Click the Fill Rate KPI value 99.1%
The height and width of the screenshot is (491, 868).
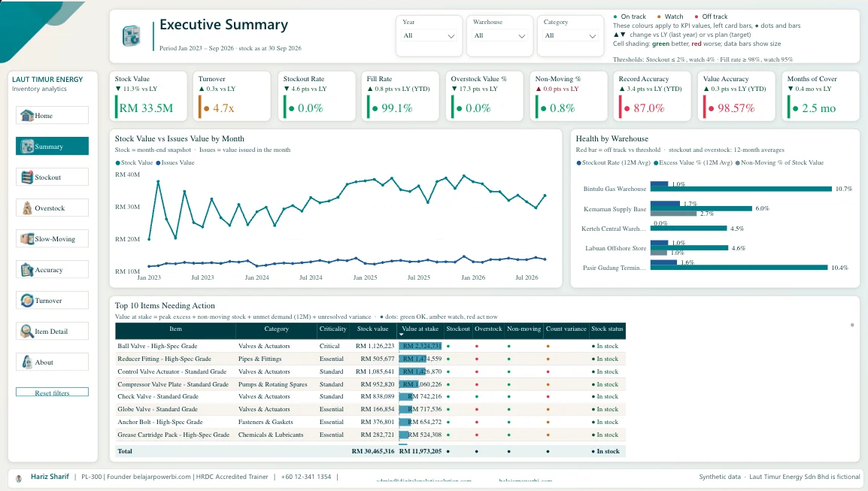tap(397, 108)
